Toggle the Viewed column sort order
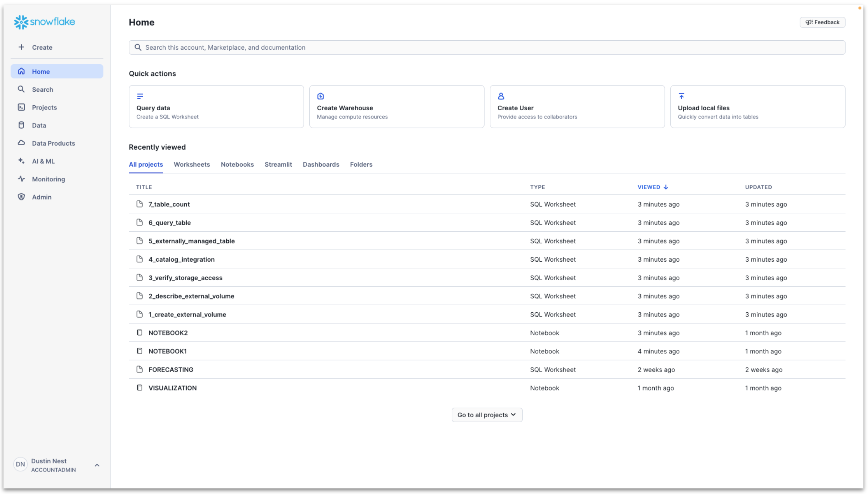The image size is (868, 494). coord(652,187)
